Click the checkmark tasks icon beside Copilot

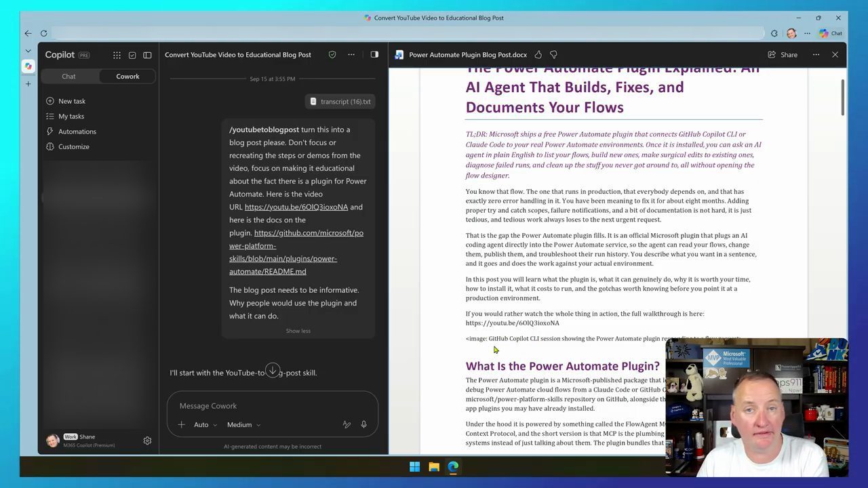[132, 55]
